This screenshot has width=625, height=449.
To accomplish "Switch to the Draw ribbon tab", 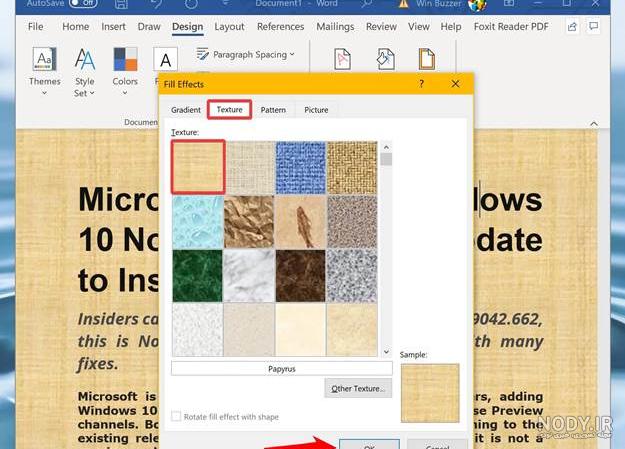I will pyautogui.click(x=149, y=26).
